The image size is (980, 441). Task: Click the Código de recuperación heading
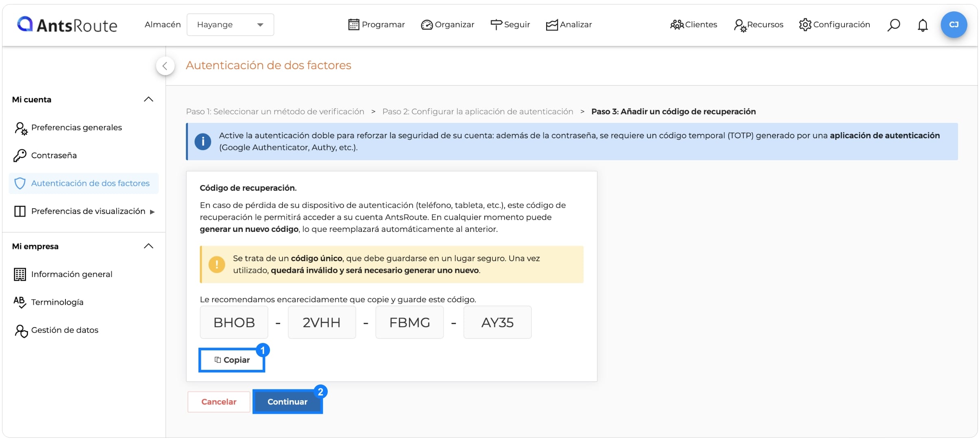248,188
